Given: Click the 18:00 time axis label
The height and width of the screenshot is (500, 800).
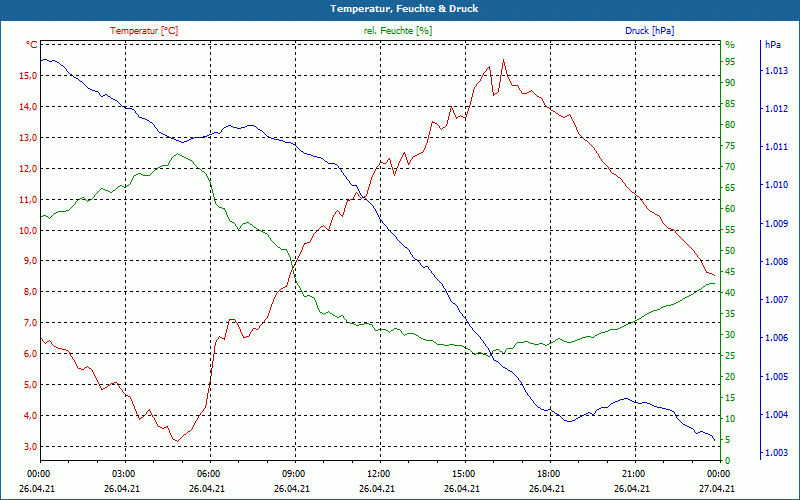Looking at the screenshot, I should click(x=548, y=473).
